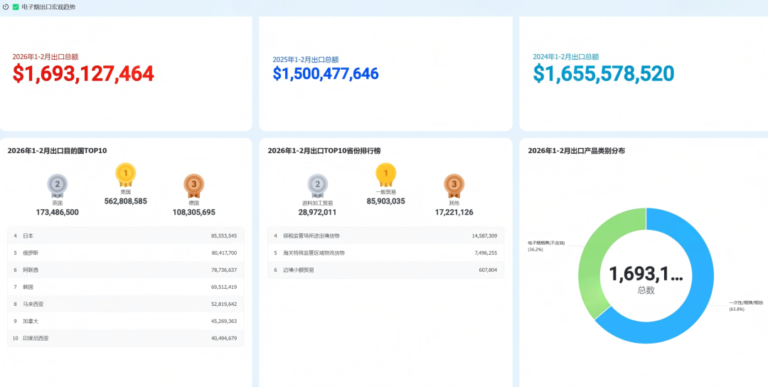Select row 6 边境小额贸易
This screenshot has width=768, height=387.
point(386,270)
